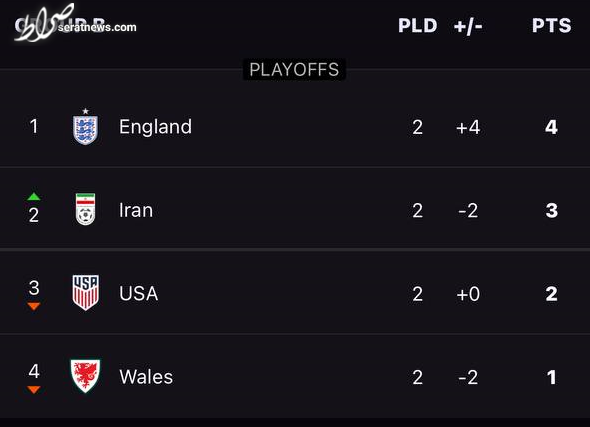Open the Iran team name
Screen dimensions: 590x427
coord(136,210)
